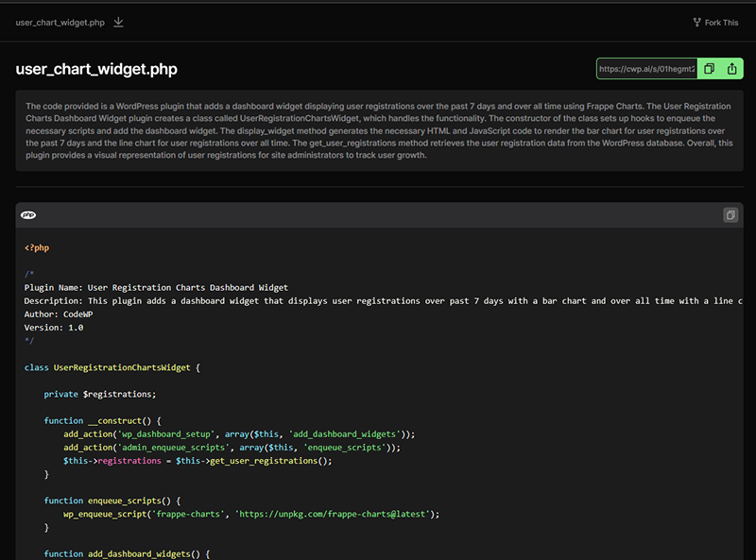Click the add_action 'admin_enqueue_scripts' line
756x560 pixels.
coord(232,448)
